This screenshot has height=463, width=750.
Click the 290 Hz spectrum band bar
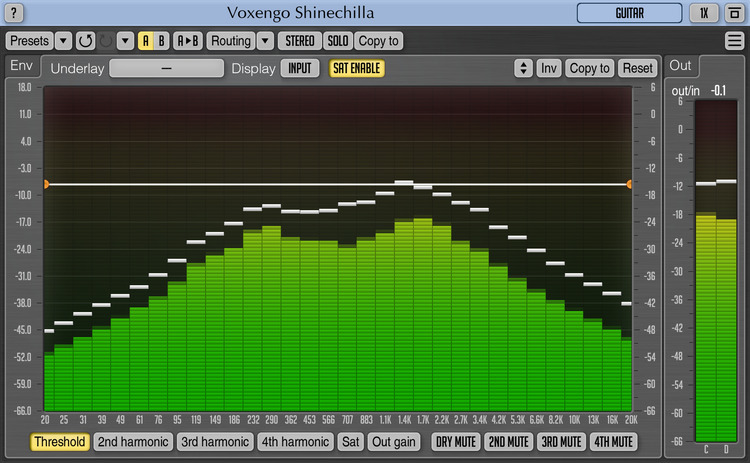click(x=271, y=318)
